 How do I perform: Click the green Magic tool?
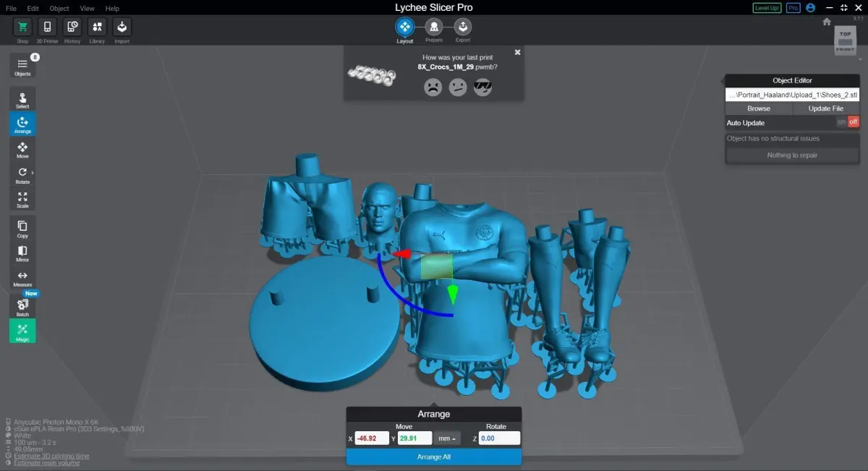[22, 331]
